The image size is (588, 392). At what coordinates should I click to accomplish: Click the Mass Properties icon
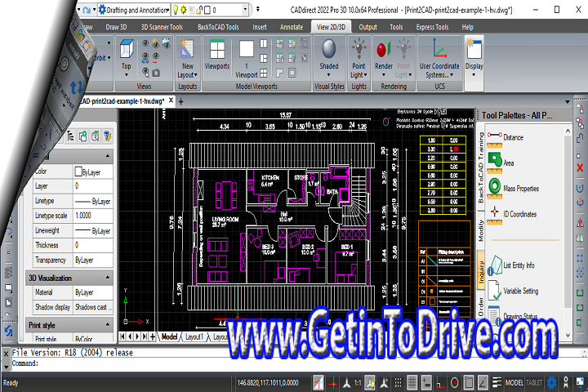tap(494, 189)
